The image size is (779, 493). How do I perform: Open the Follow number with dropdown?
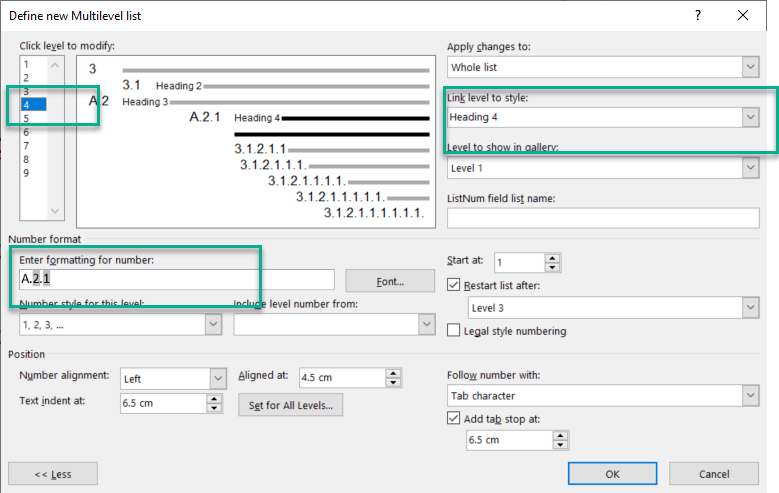click(751, 396)
